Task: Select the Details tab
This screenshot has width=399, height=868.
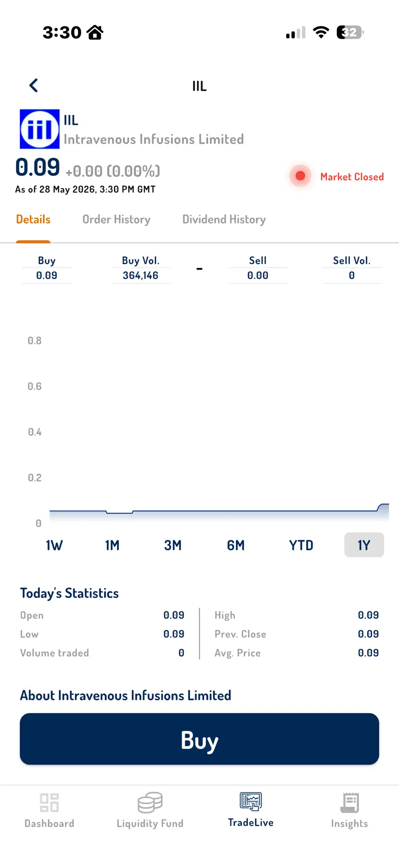Action: pyautogui.click(x=33, y=220)
